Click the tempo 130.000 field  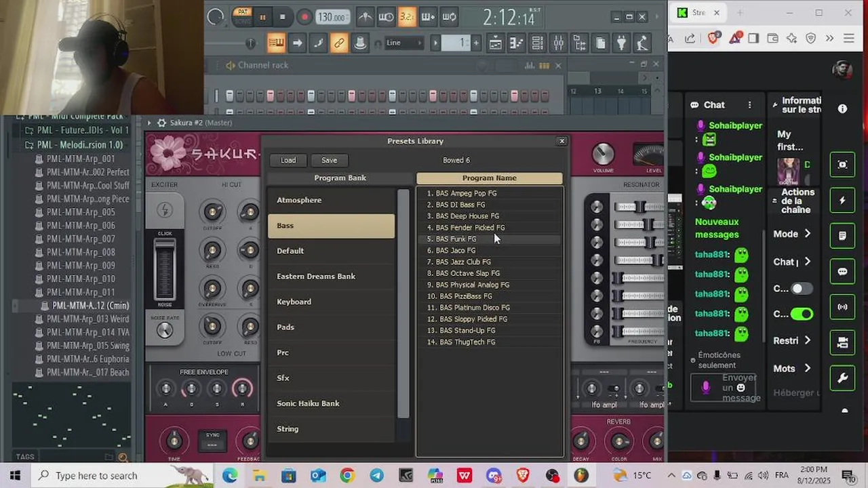pos(332,17)
